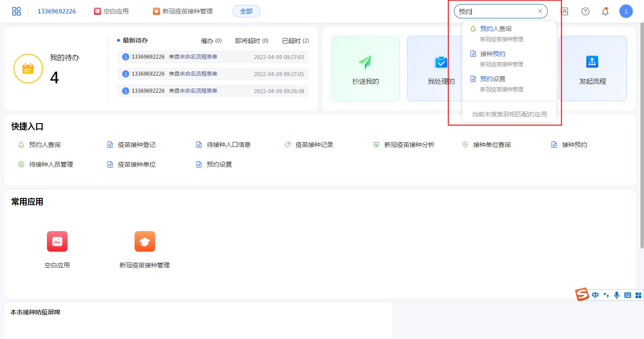Open the 发起流程 card

click(x=593, y=69)
